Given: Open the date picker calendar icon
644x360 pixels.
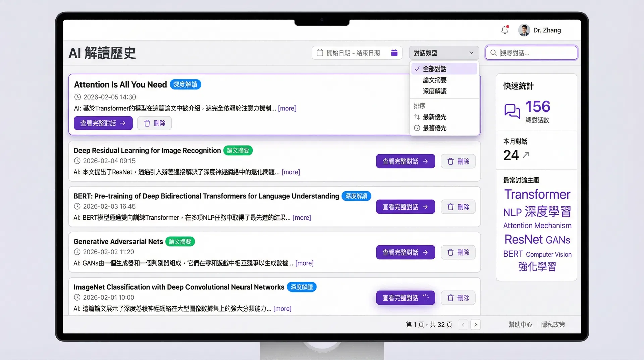Looking at the screenshot, I should click(394, 53).
